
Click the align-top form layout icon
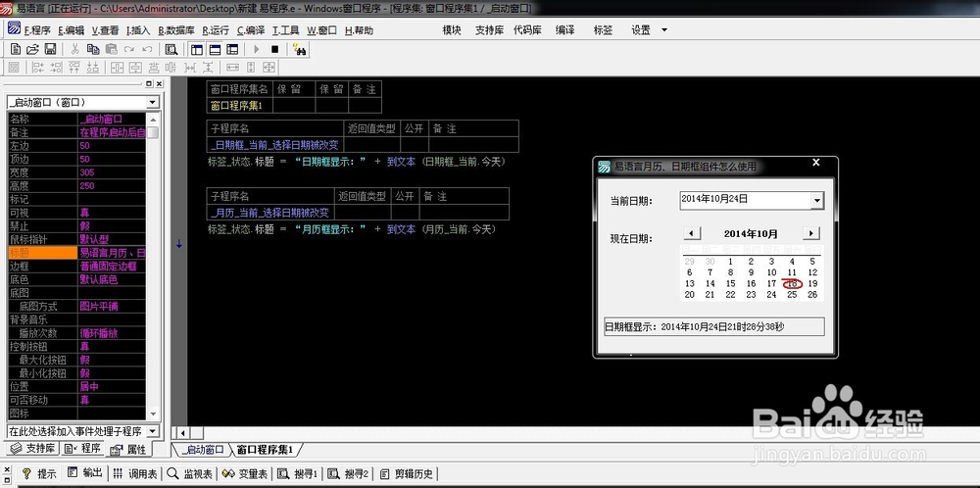coord(74,67)
